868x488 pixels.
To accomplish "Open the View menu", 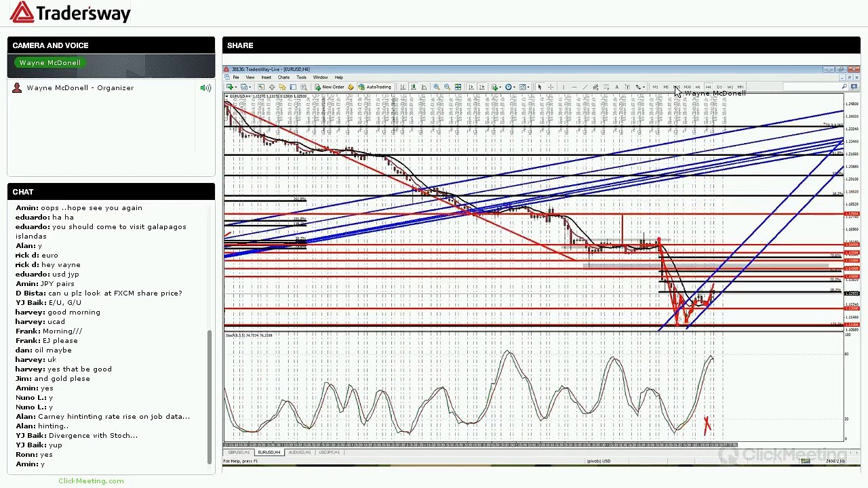I will point(250,77).
